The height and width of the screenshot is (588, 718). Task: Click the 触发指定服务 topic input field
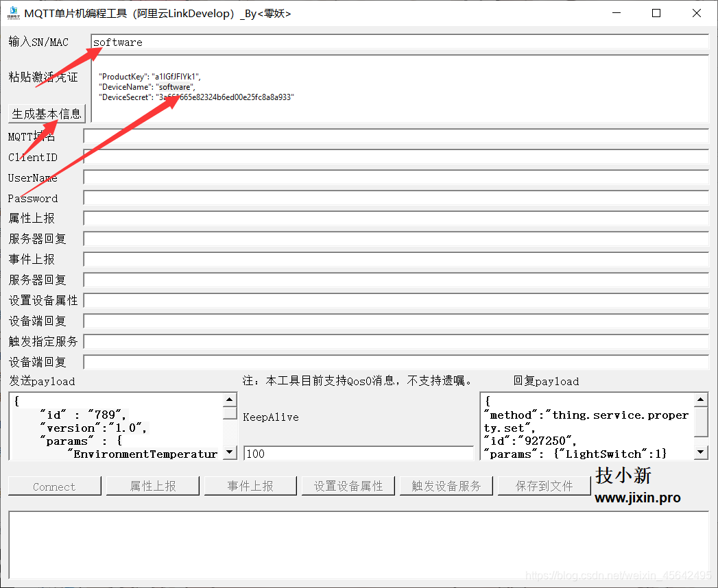[x=396, y=341]
